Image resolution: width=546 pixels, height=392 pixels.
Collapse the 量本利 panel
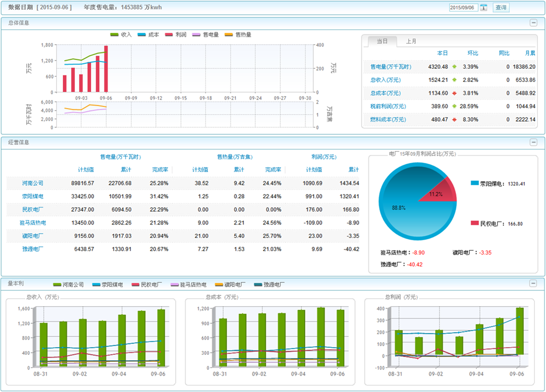(533, 283)
